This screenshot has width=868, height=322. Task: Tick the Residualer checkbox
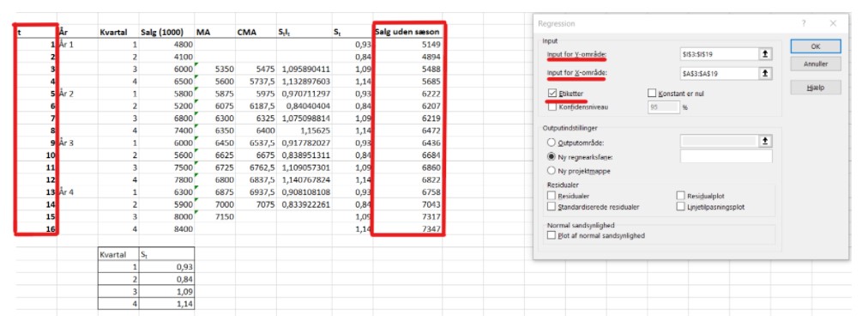[552, 196]
